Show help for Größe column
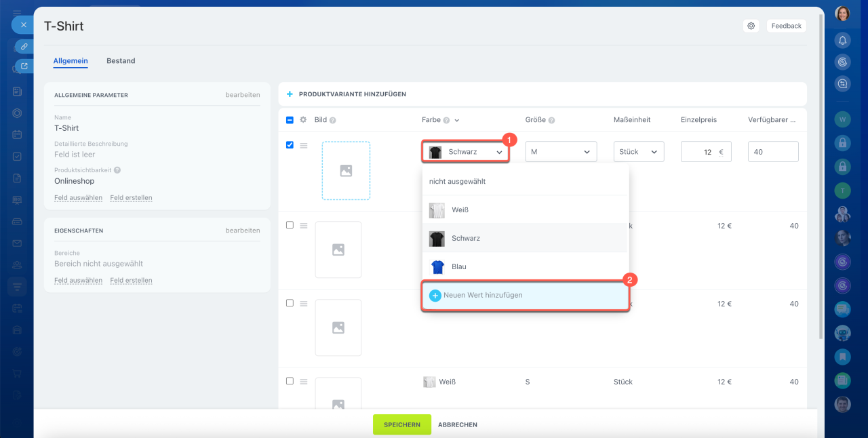 coord(552,120)
